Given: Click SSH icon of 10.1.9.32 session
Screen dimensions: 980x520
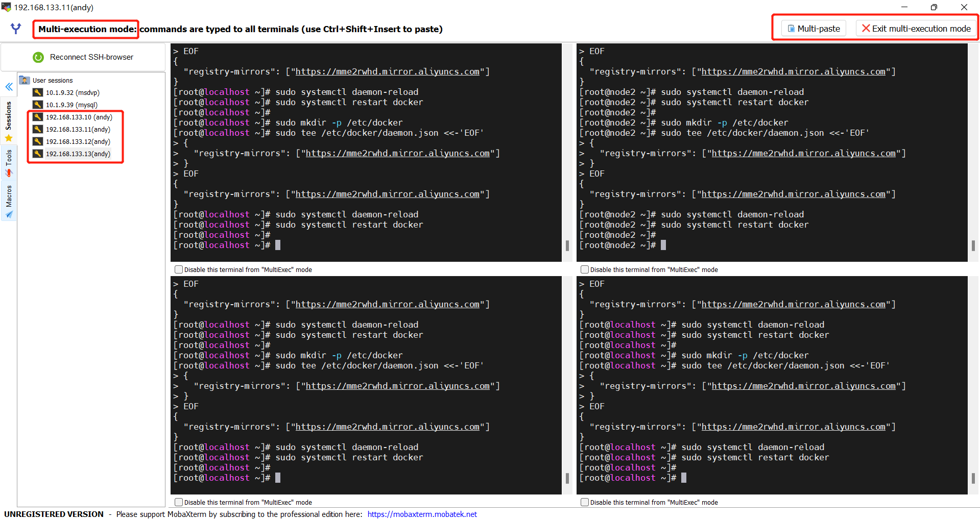Looking at the screenshot, I should coord(38,92).
